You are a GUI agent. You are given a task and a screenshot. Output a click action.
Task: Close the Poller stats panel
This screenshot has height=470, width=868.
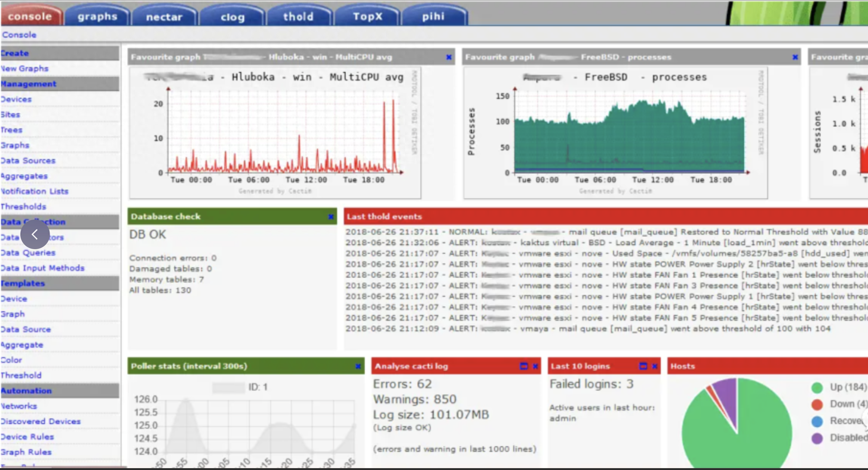(358, 366)
